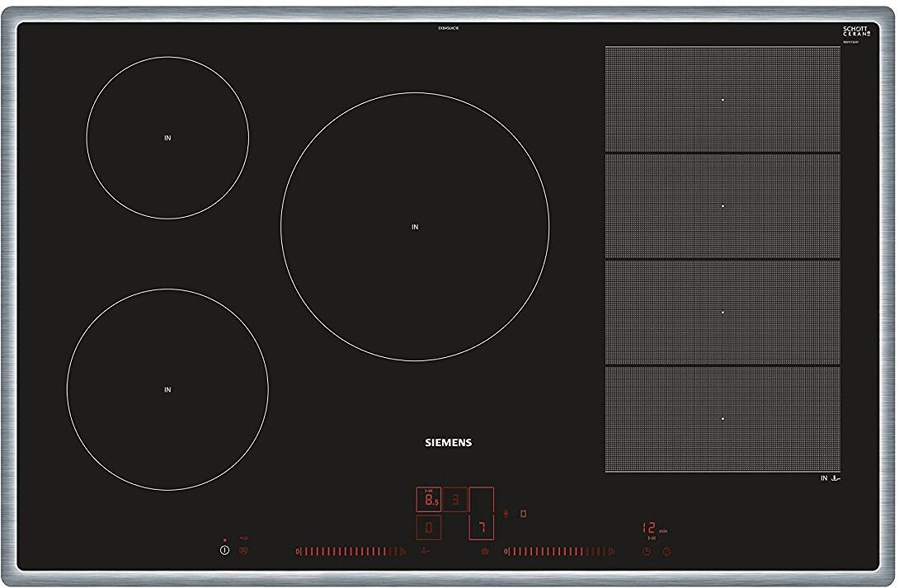Select the zone display showing 8.5
The width and height of the screenshot is (899, 588).
point(428,499)
